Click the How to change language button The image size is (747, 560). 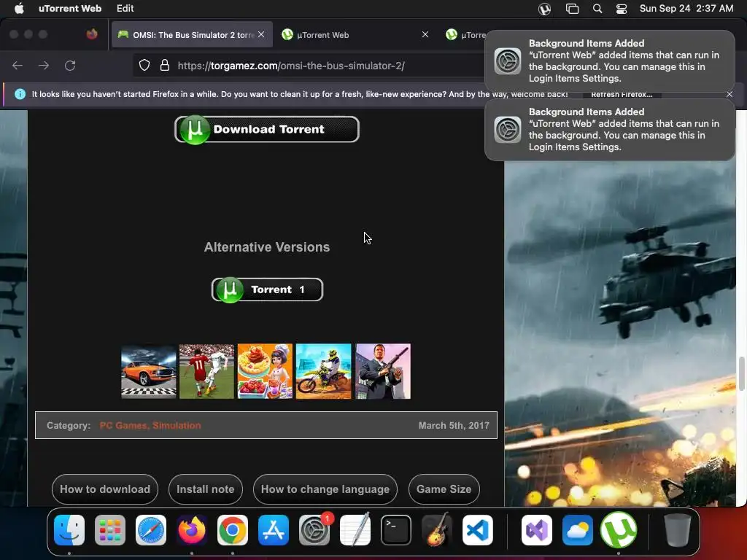pos(325,489)
